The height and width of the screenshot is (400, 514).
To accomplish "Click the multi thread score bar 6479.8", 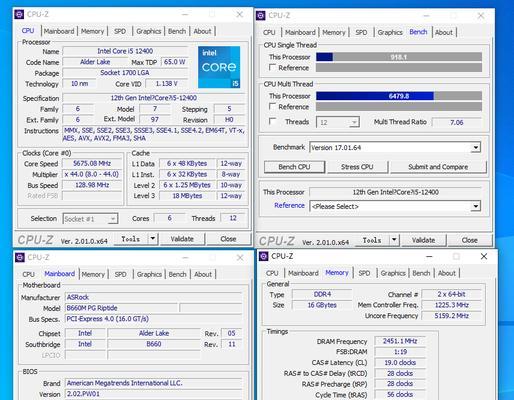I will (x=399, y=96).
